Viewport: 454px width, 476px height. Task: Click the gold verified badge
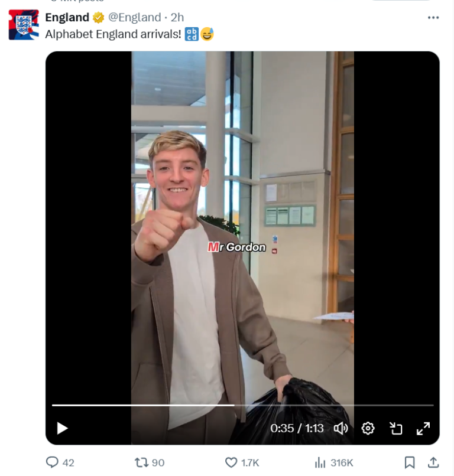click(x=99, y=18)
